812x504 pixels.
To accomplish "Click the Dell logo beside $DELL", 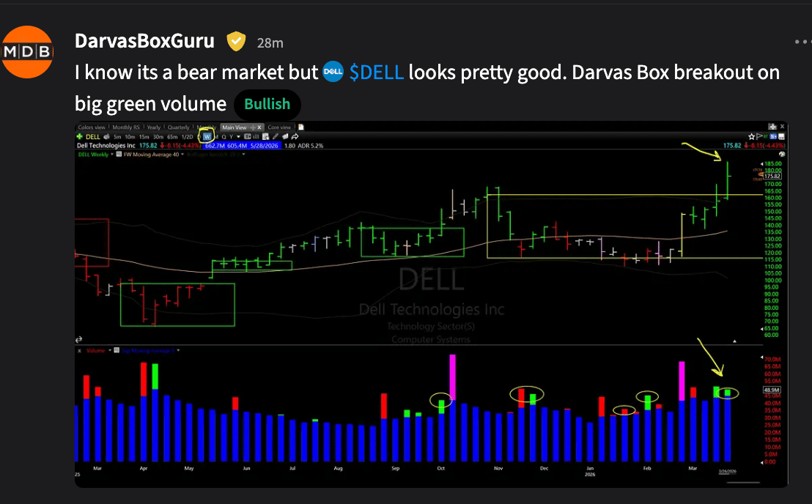I will (x=333, y=72).
